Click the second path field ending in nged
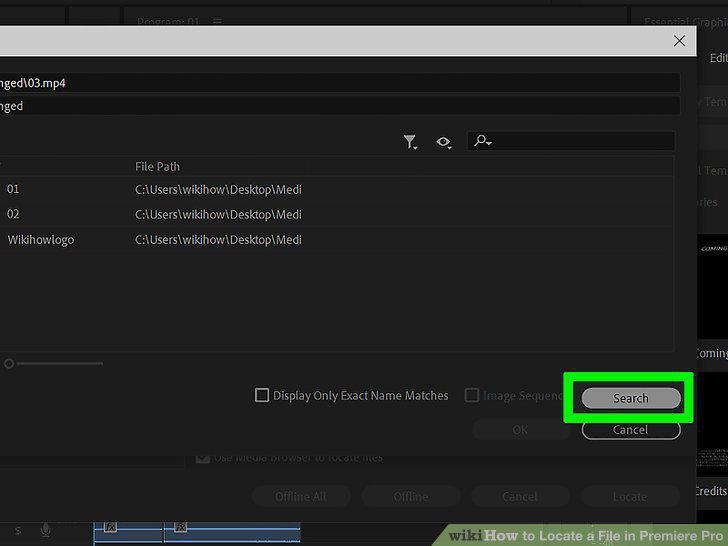The image size is (728, 546). point(340,106)
